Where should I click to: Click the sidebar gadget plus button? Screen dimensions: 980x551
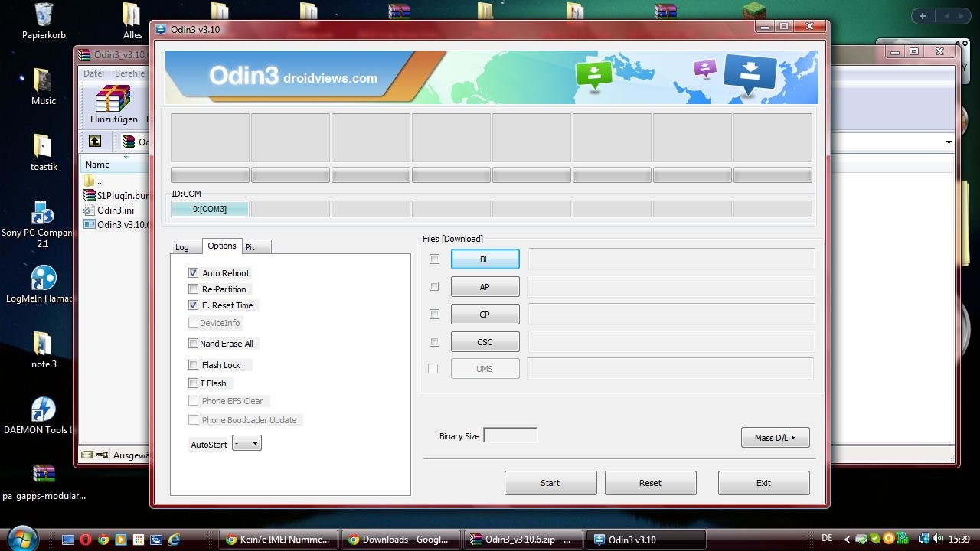923,16
